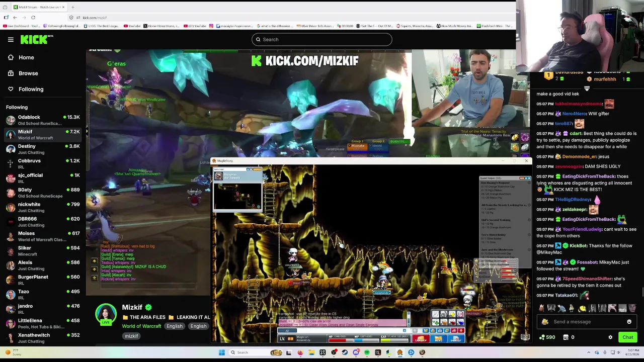
Task: Open Alexis channel in sidebar
Action: [43, 265]
